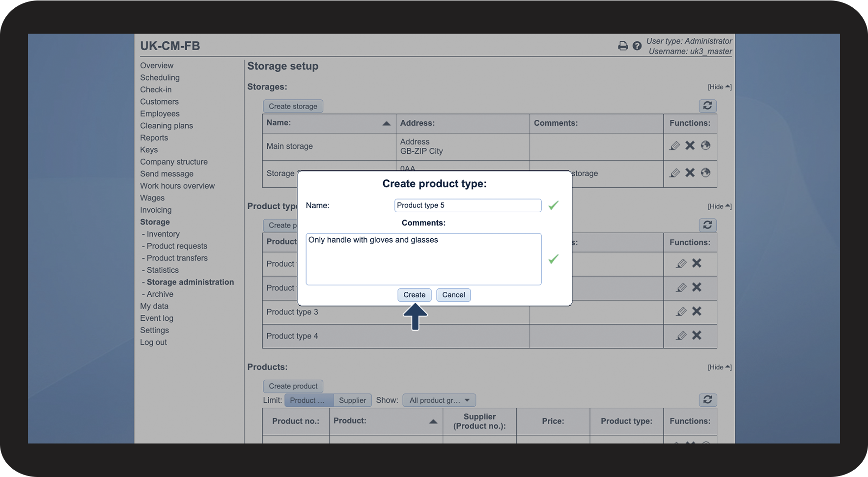868x477 pixels.
Task: Refresh the Products table
Action: click(x=707, y=400)
